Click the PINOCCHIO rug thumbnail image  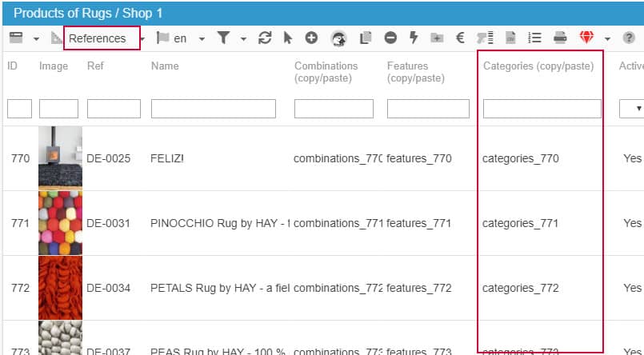pos(60,223)
